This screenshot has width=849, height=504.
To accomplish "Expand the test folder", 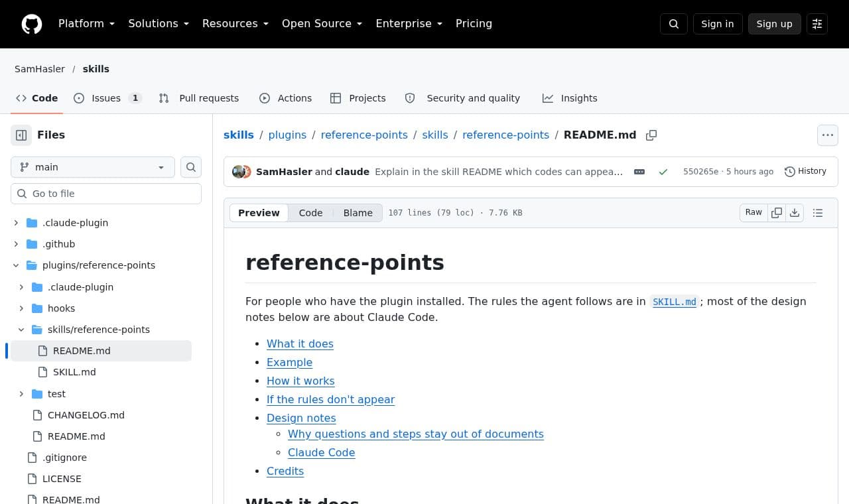I will 21,394.
